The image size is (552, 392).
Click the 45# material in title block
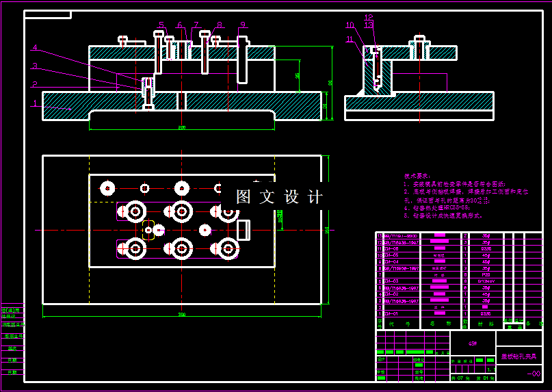pos(473,343)
